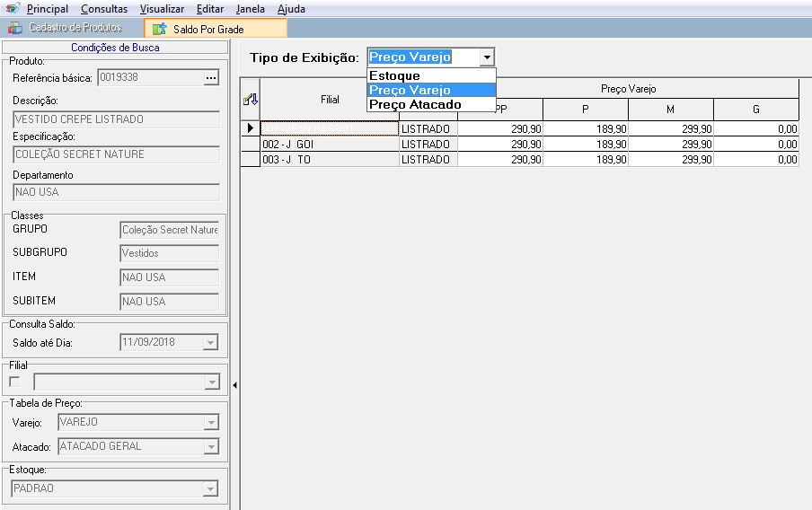Click the Saldo Por Grade tab icon
The image size is (812, 510).
[x=159, y=29]
